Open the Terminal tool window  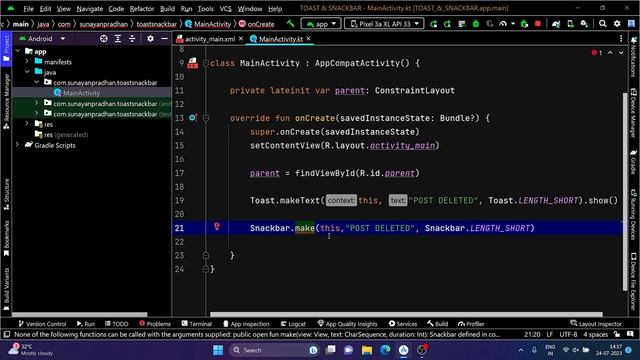(x=197, y=324)
